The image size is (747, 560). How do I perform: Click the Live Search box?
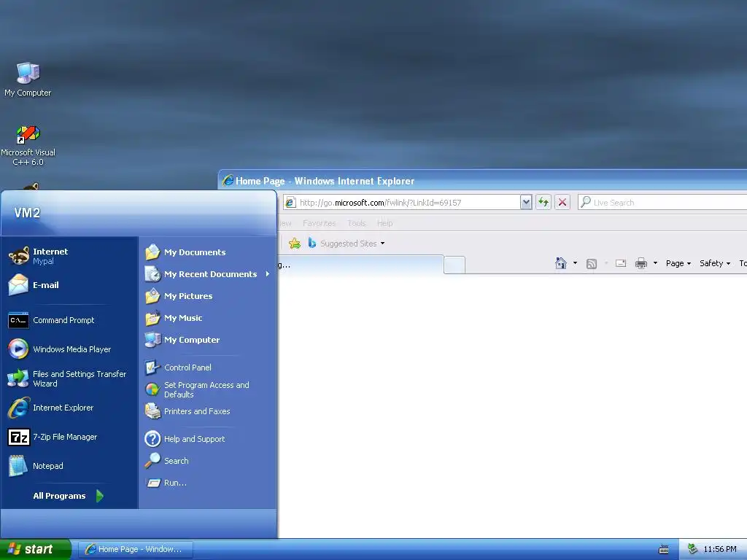click(x=662, y=203)
